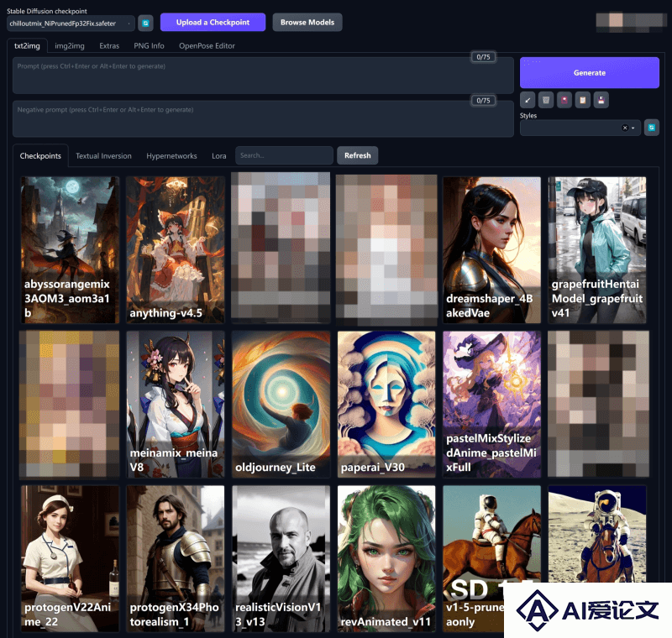The image size is (672, 638).
Task: Click the Browse Models button
Action: pos(307,23)
